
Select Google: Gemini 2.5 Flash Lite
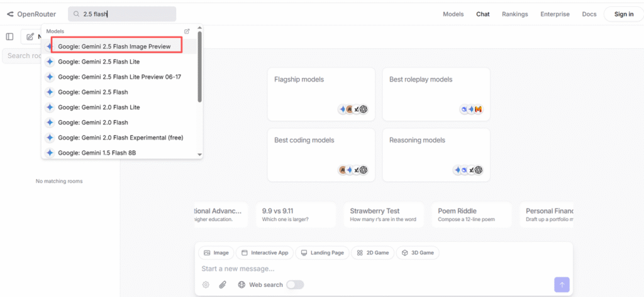pos(119,62)
